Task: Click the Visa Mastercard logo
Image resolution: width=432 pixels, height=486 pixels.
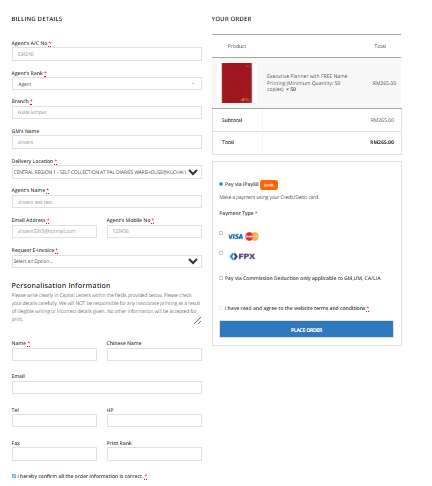Action: 243,236
